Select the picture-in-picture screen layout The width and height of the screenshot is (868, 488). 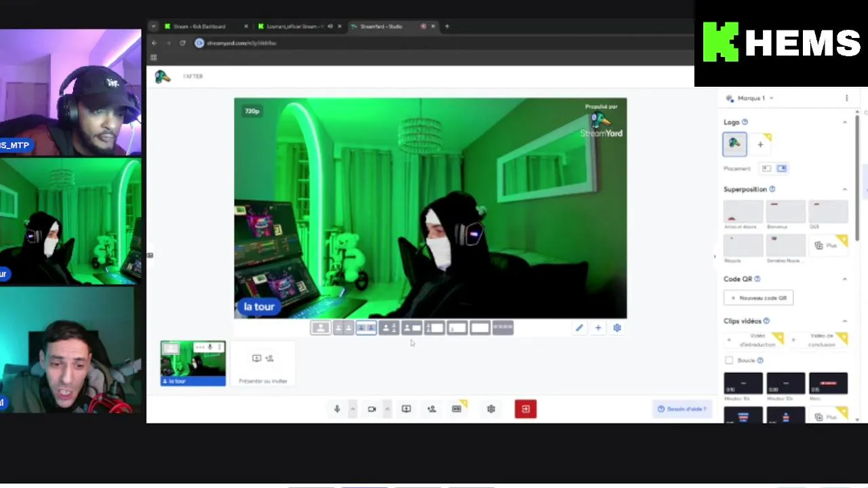click(434, 329)
